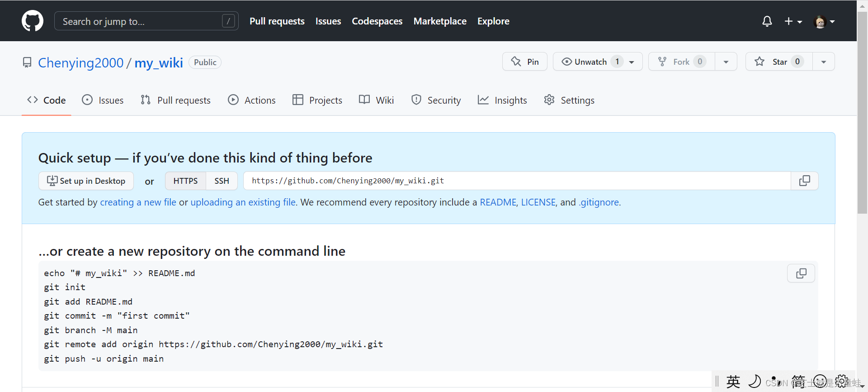Switch IME language via 英 icon

tap(733, 382)
